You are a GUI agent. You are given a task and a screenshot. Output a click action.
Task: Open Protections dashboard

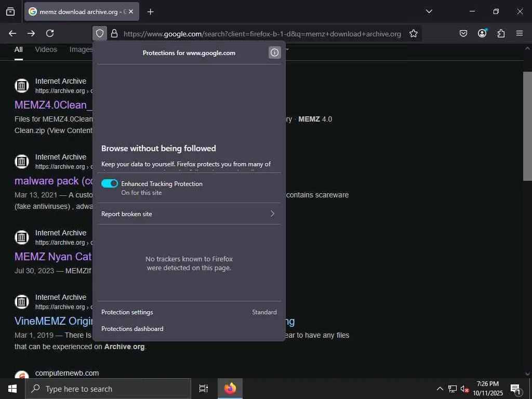click(x=189, y=329)
